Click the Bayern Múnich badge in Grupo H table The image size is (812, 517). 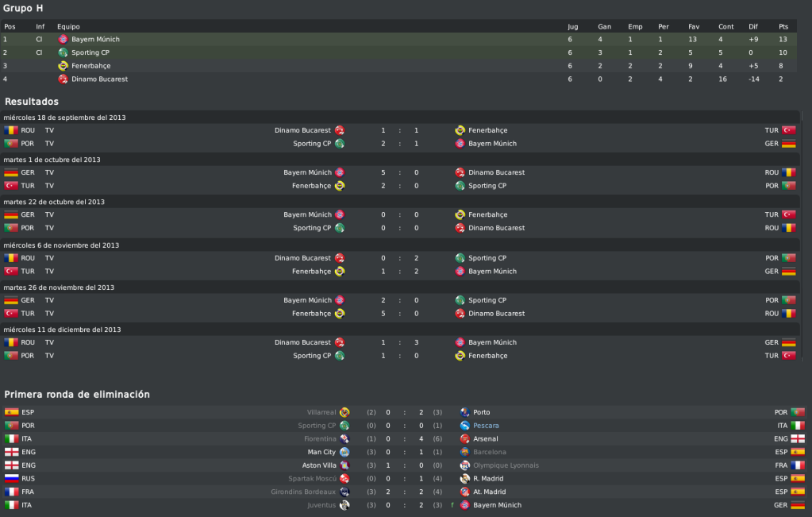coord(63,40)
